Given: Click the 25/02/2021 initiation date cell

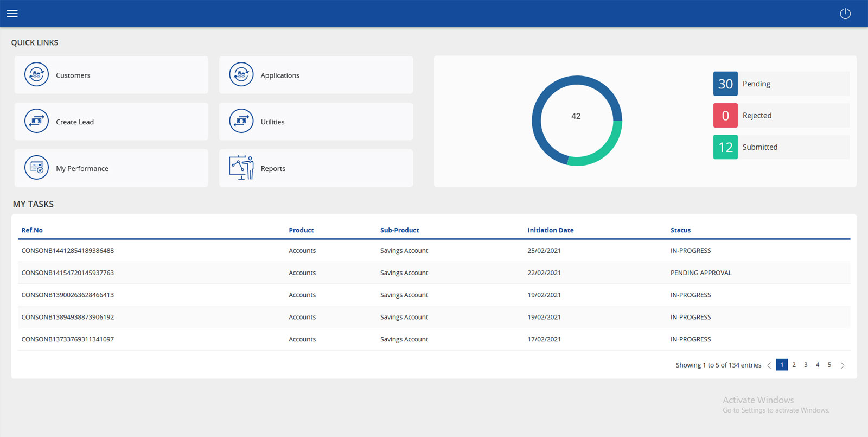Looking at the screenshot, I should coord(544,251).
